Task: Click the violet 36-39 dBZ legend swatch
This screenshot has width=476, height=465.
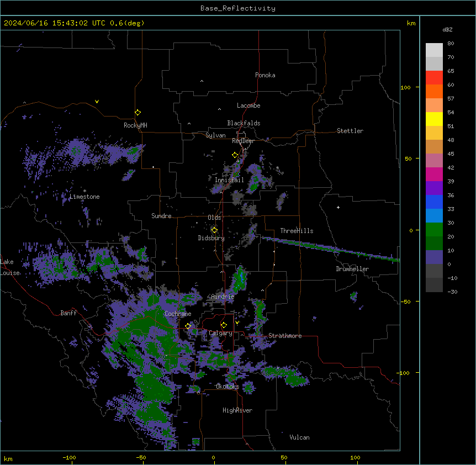Action: 434,188
